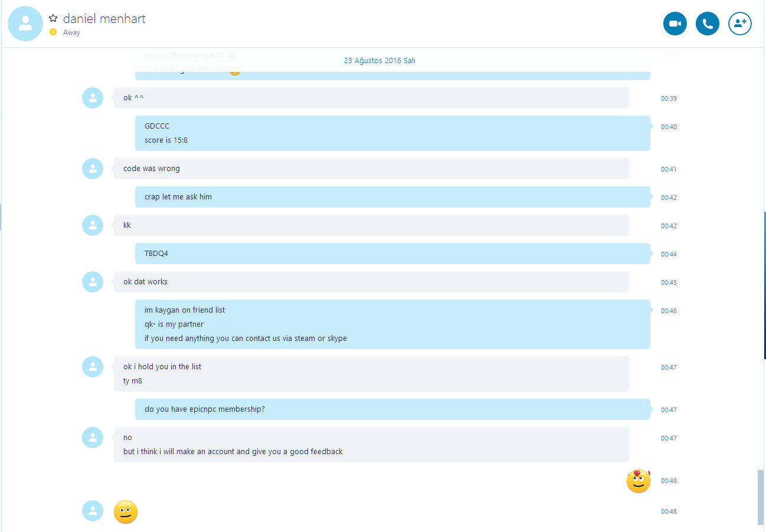This screenshot has height=532, width=766.
Task: Click the Away status clock icon
Action: (x=53, y=32)
